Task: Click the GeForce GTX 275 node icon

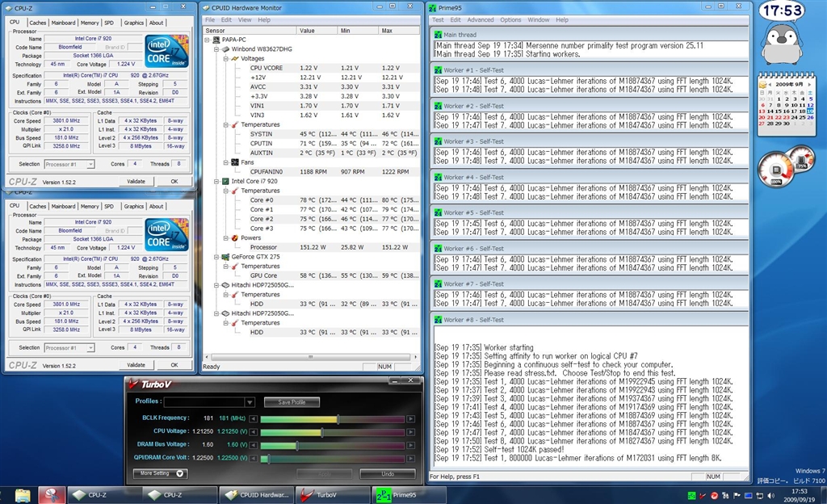Action: [x=227, y=256]
